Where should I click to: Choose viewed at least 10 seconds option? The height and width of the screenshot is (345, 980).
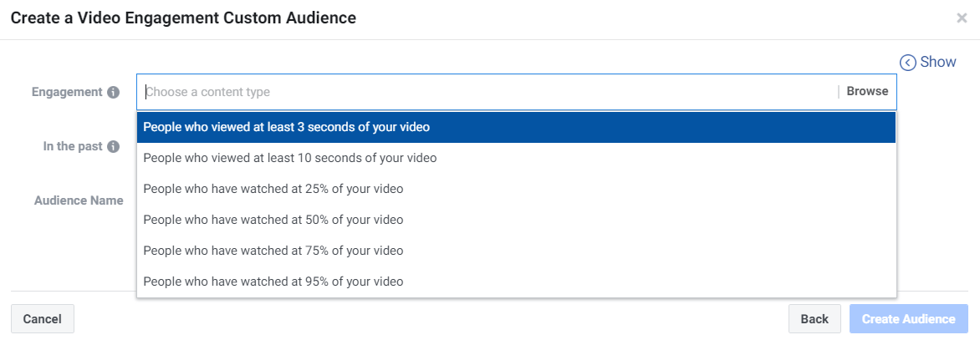click(x=517, y=158)
